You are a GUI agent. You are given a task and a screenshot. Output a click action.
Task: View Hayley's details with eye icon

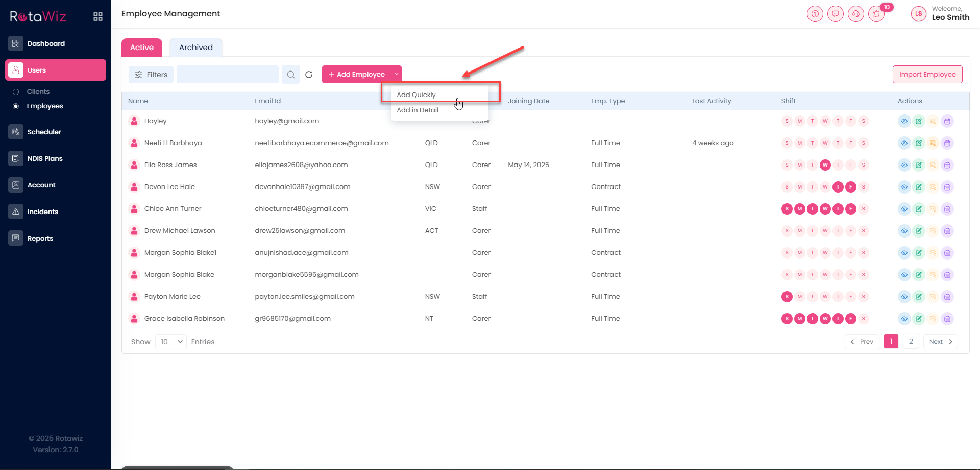(x=904, y=121)
